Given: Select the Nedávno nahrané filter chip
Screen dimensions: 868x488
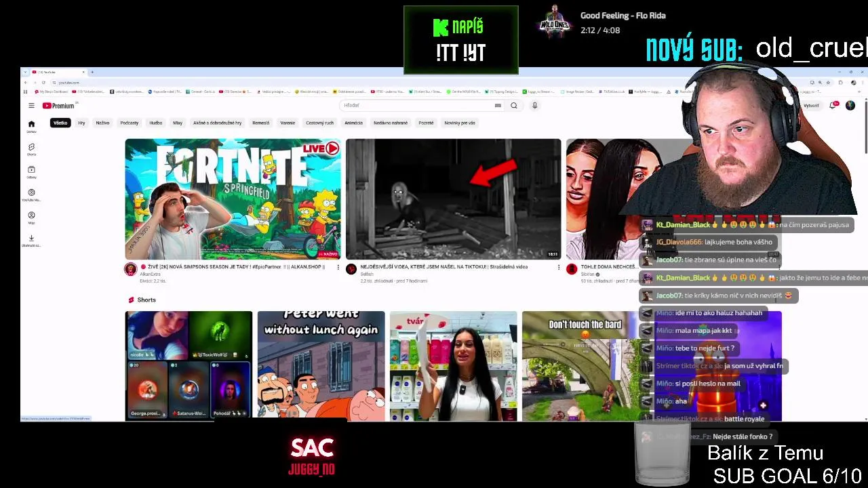Looking at the screenshot, I should [x=391, y=123].
